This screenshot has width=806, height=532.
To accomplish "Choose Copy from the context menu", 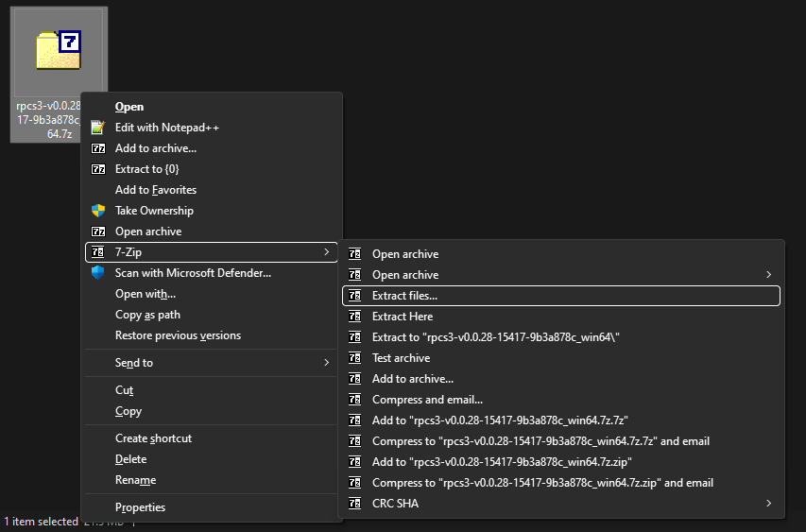I will tap(212, 411).
